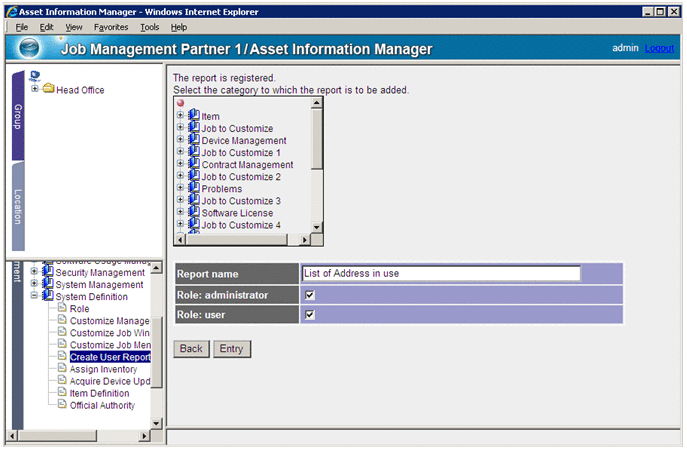Screen dimensions: 687x451
Task: Click the Device Management category book icon
Action: point(193,141)
